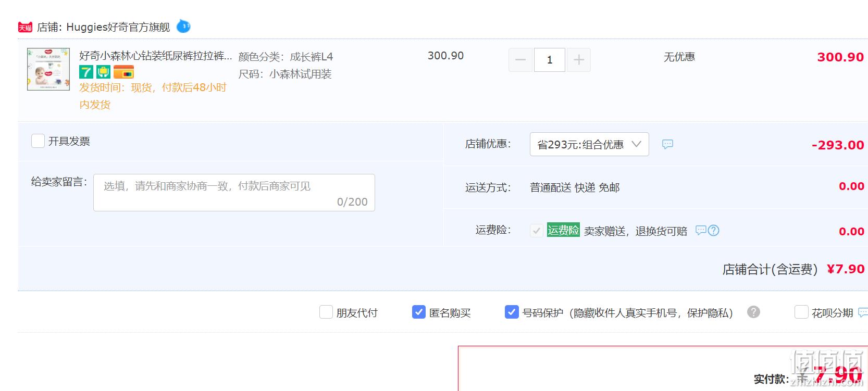Click the comment icon next to the shipping insurance text
The height and width of the screenshot is (391, 868).
[x=701, y=230]
